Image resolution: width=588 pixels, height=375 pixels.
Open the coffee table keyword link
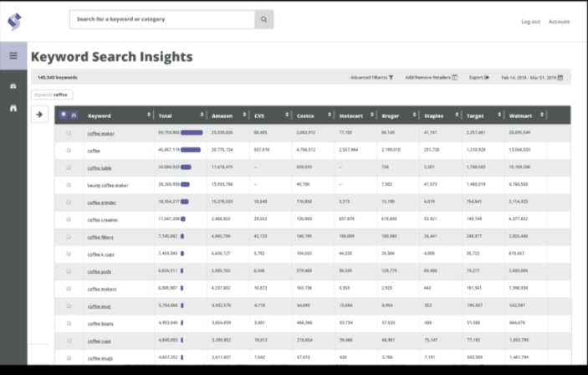tap(100, 167)
